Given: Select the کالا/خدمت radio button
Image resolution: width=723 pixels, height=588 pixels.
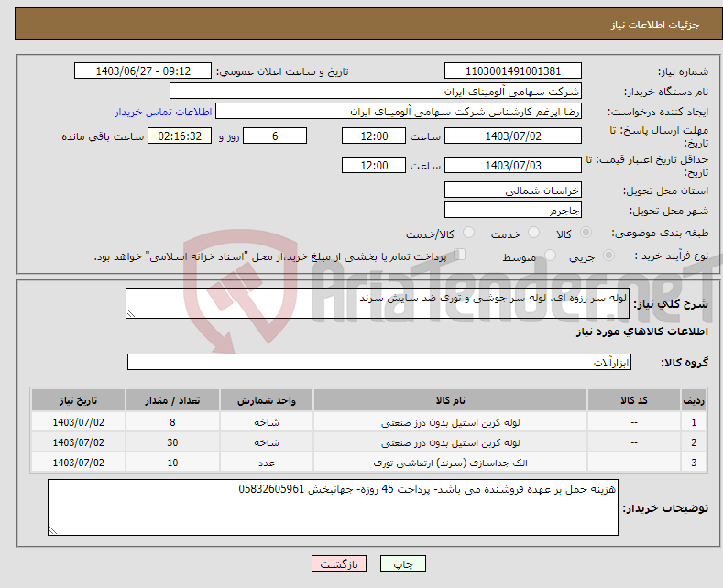Looking at the screenshot, I should pyautogui.click(x=468, y=233).
